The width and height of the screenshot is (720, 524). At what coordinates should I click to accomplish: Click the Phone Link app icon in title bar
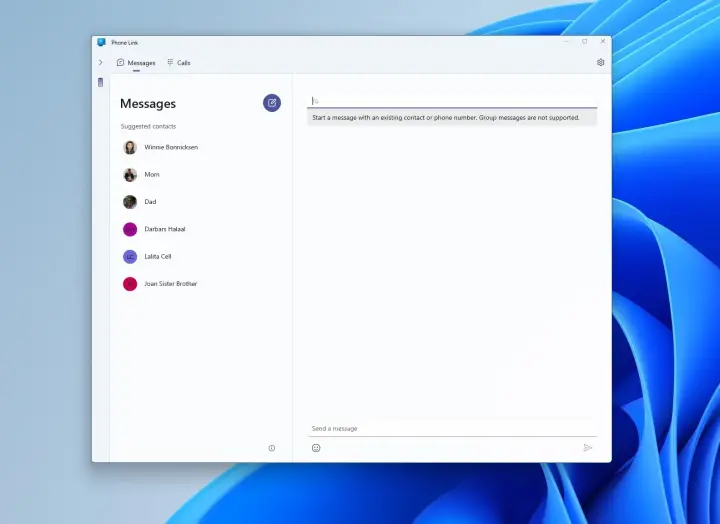(x=101, y=42)
